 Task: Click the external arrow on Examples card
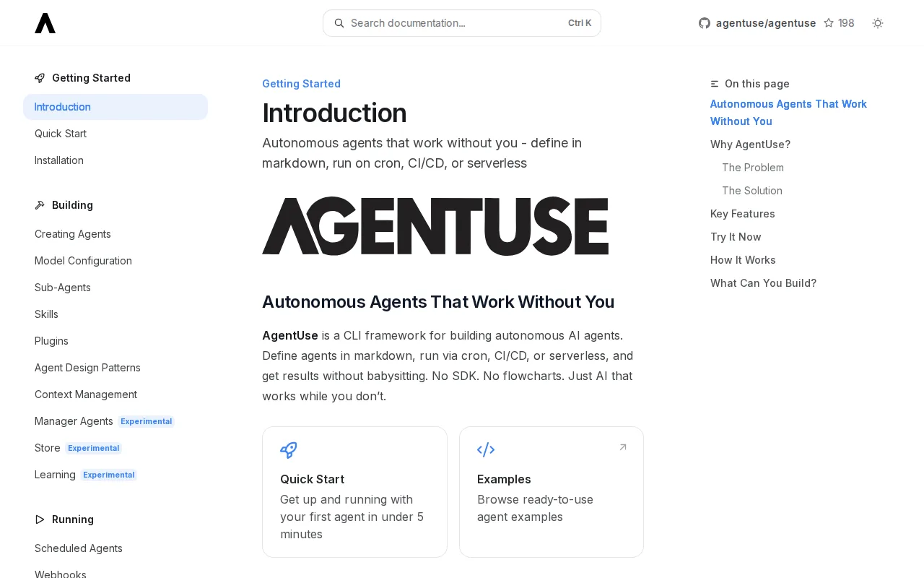[623, 447]
